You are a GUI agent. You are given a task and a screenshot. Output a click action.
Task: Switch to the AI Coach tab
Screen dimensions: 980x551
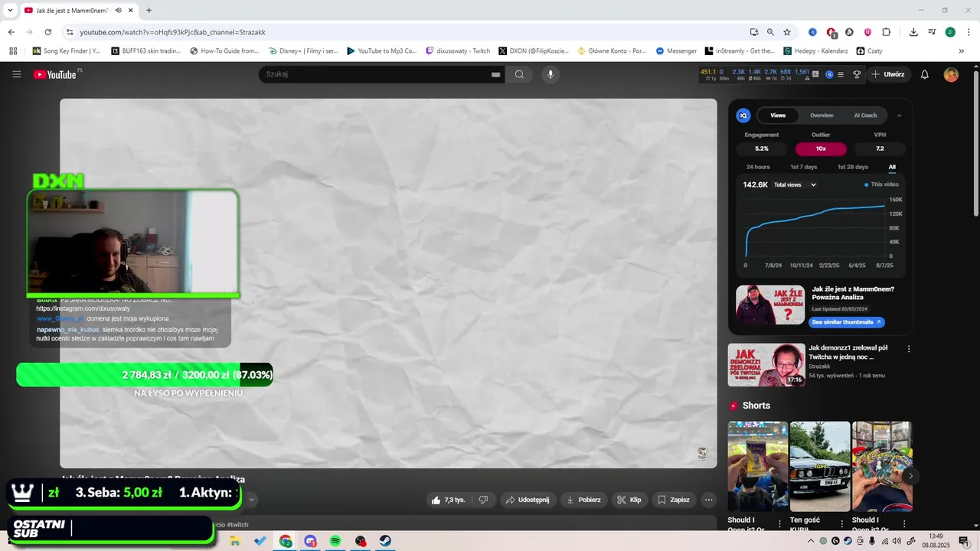pos(865,116)
